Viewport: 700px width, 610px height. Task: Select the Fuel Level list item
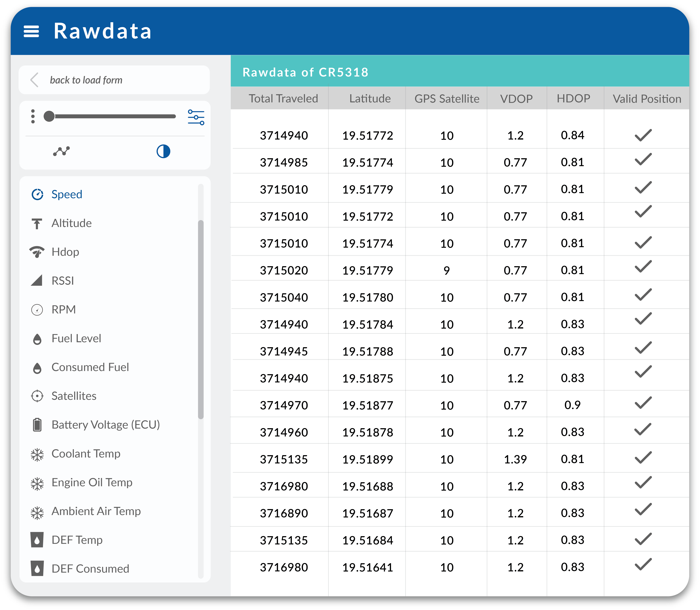click(x=77, y=338)
